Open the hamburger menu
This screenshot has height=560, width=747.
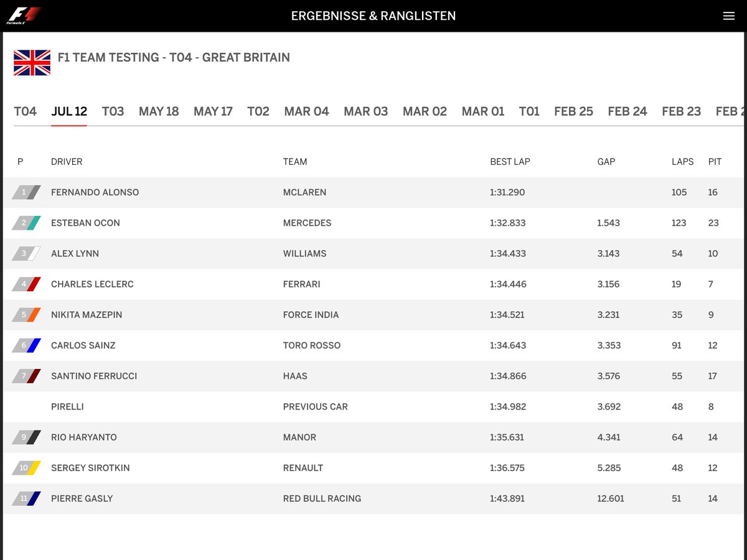pos(729,16)
